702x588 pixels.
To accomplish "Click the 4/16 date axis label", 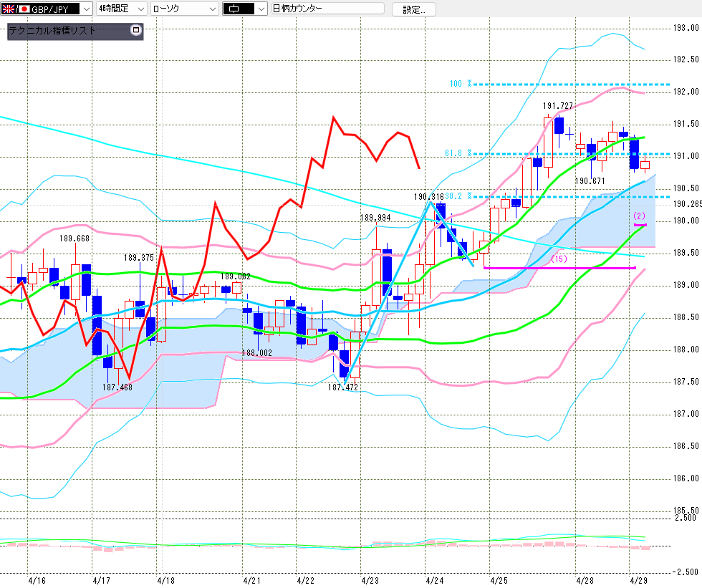I will tap(37, 580).
